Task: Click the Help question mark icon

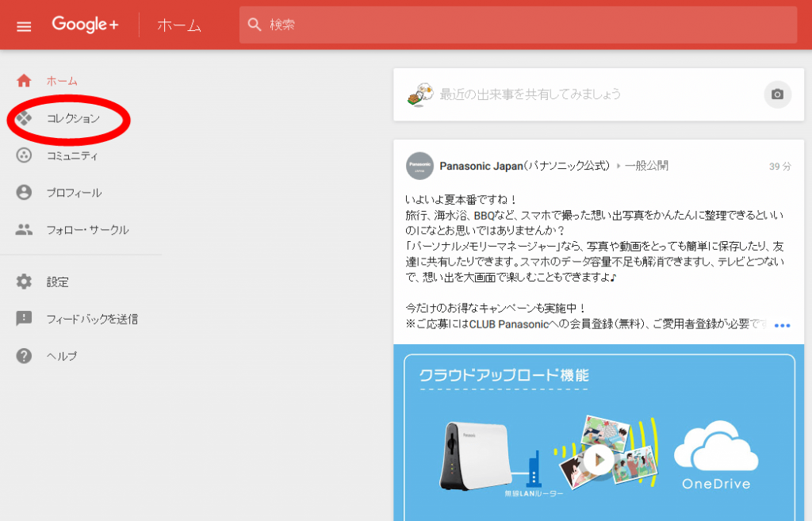Action: [x=24, y=356]
